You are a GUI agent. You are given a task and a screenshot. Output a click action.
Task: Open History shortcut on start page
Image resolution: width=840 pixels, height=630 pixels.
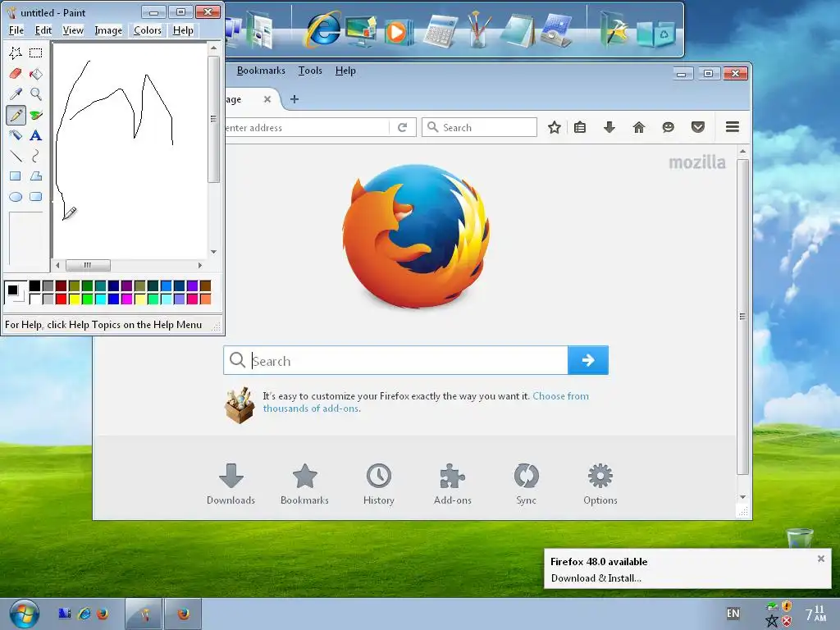[379, 484]
